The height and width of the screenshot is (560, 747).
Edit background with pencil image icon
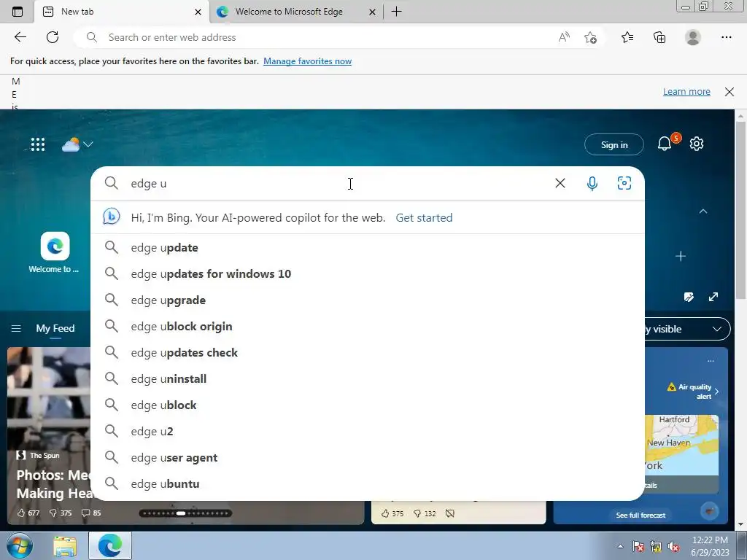pyautogui.click(x=689, y=297)
